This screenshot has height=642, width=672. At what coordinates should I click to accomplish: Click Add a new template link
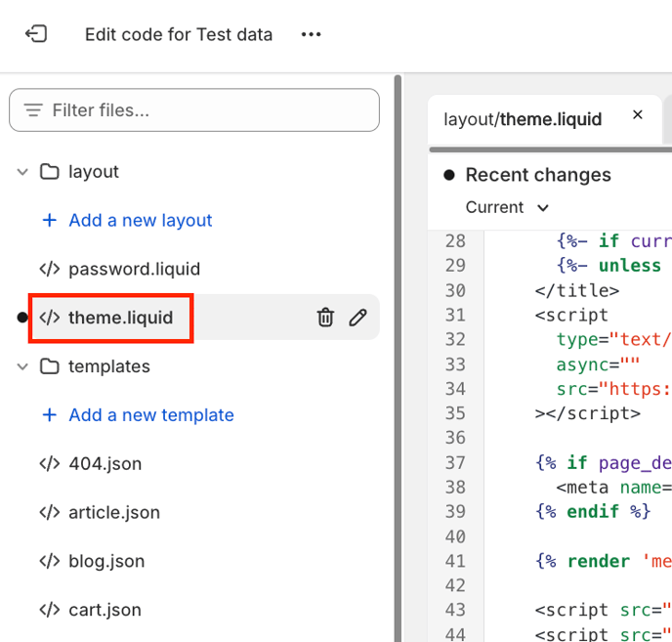151,414
